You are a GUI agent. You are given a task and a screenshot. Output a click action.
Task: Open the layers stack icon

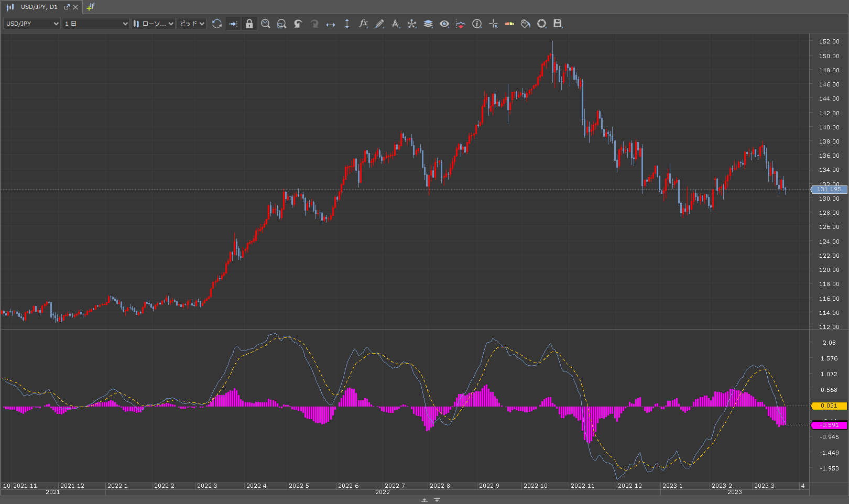point(428,24)
